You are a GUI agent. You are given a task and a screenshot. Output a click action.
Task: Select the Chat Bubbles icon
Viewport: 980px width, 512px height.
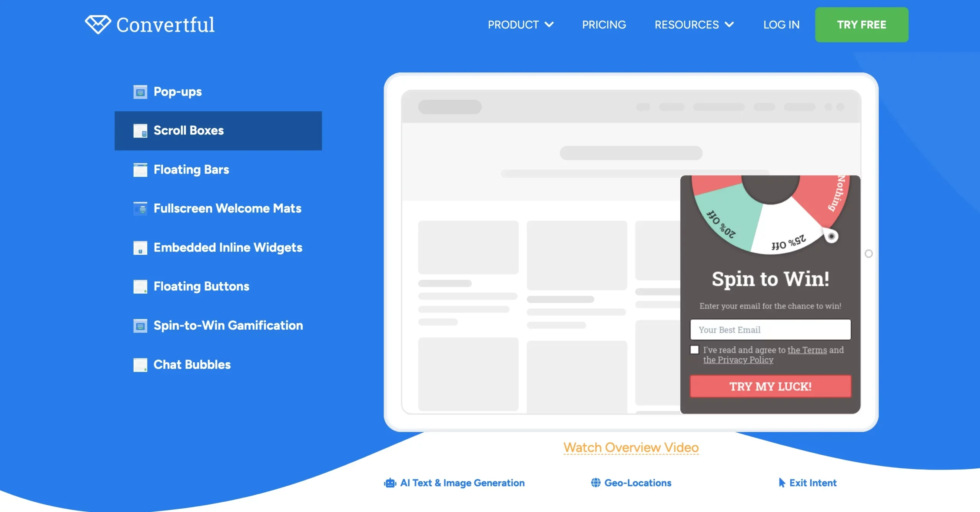(x=139, y=364)
